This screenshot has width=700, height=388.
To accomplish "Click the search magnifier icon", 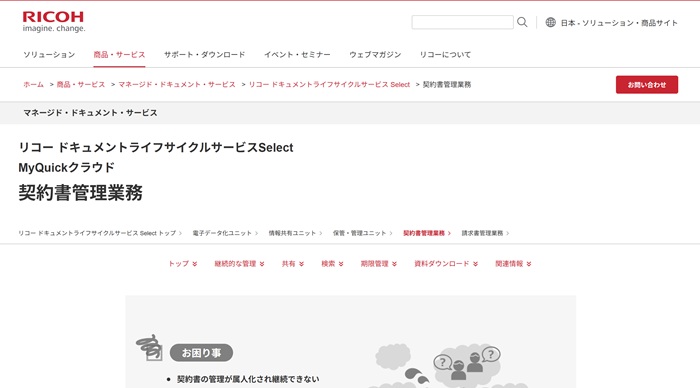I will (x=522, y=22).
